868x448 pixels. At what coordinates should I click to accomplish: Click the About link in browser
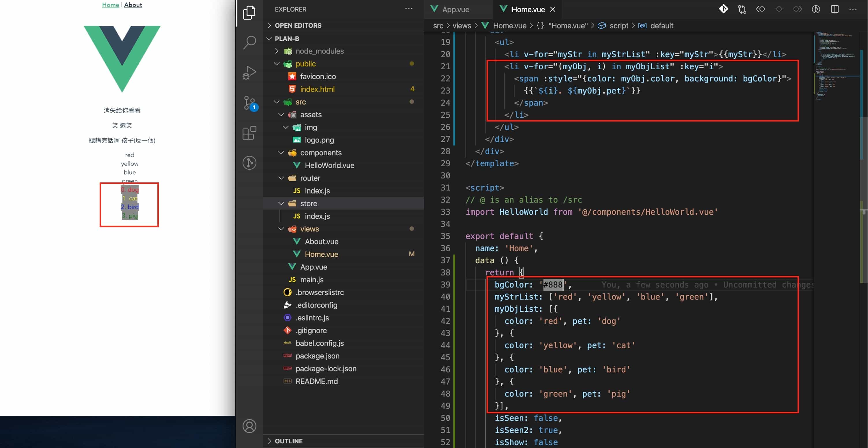coord(133,5)
